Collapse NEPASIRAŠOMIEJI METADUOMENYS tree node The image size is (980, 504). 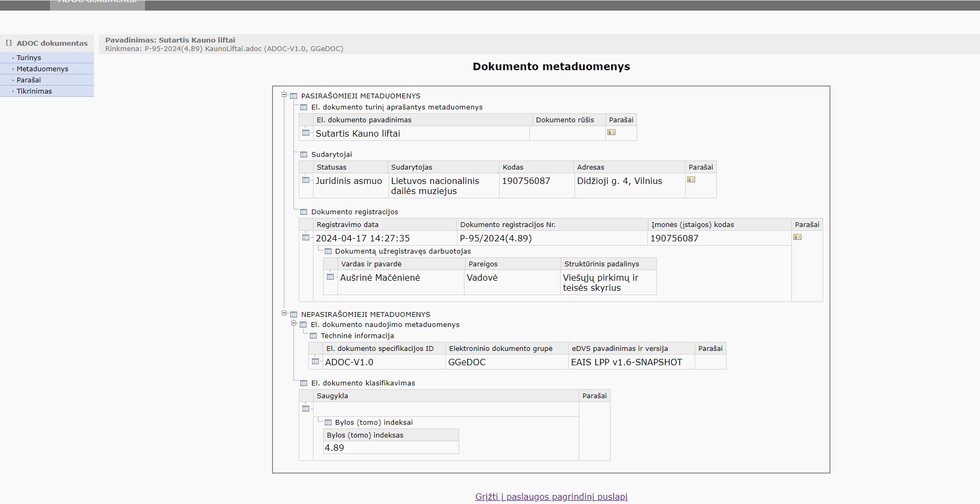[x=284, y=313]
